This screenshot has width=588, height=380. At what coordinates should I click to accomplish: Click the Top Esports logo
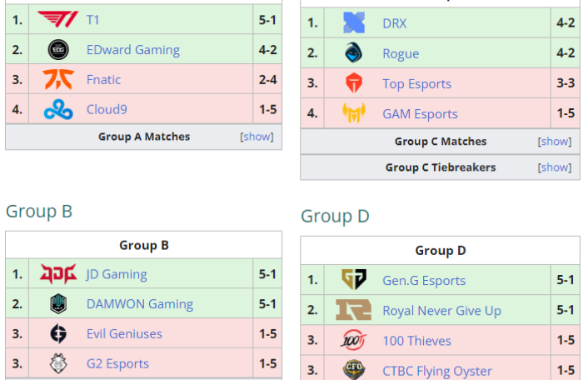354,83
